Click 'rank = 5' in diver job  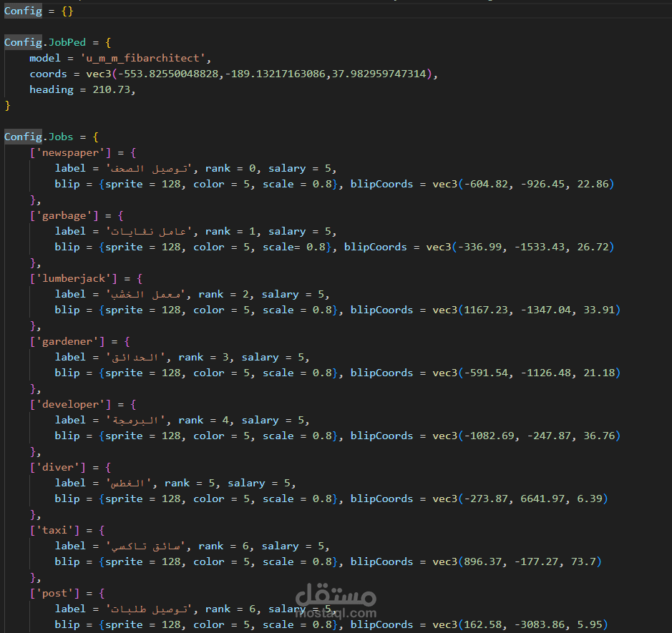click(x=190, y=484)
